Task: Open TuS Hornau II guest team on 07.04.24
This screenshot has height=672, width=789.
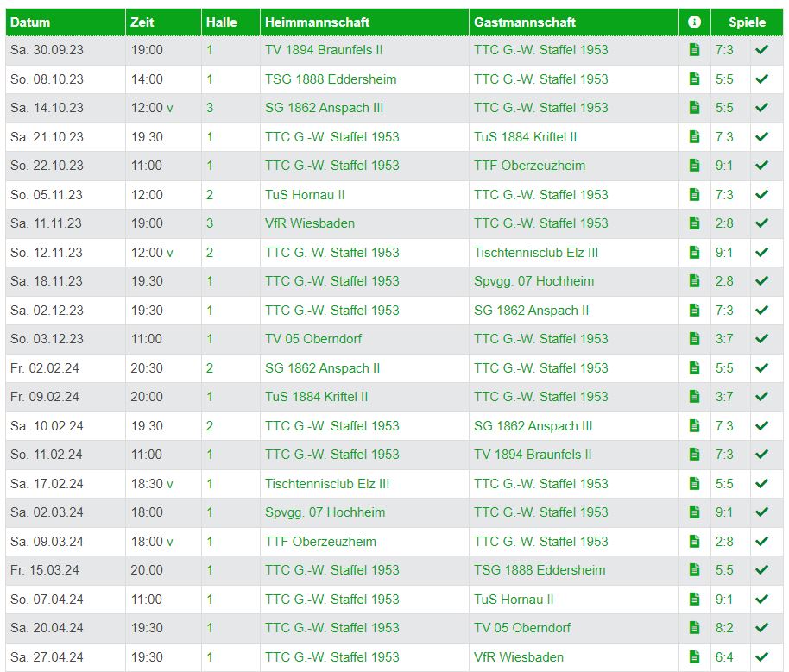Action: [x=514, y=600]
